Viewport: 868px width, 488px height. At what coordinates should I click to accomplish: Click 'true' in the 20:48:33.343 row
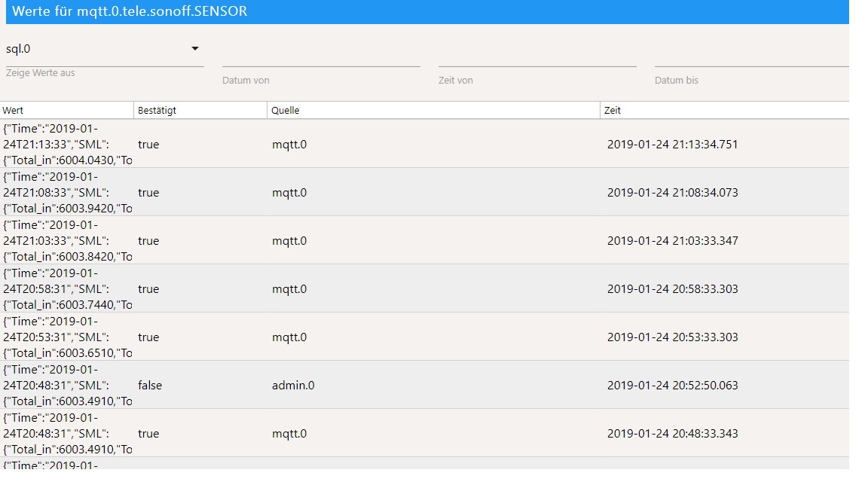click(148, 433)
